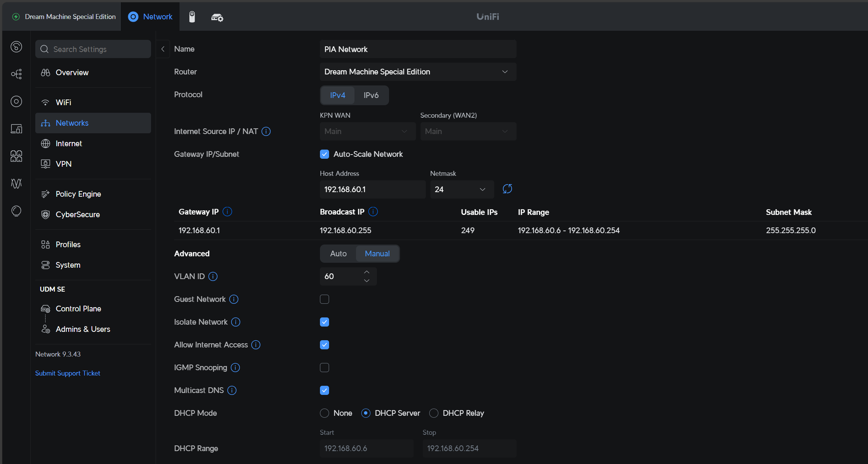Click the info icon next to Isolate Network
Viewport: 868px width, 464px height.
point(236,322)
